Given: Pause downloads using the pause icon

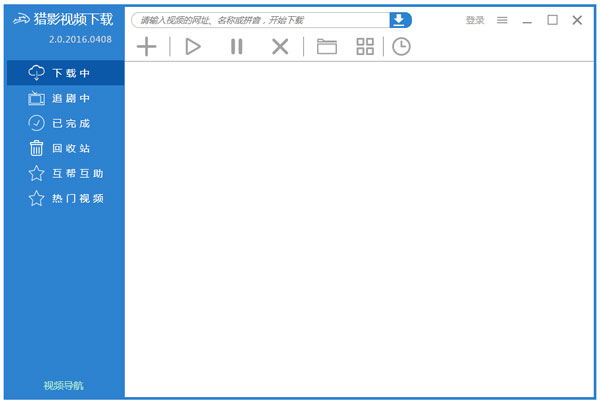Looking at the screenshot, I should [237, 46].
